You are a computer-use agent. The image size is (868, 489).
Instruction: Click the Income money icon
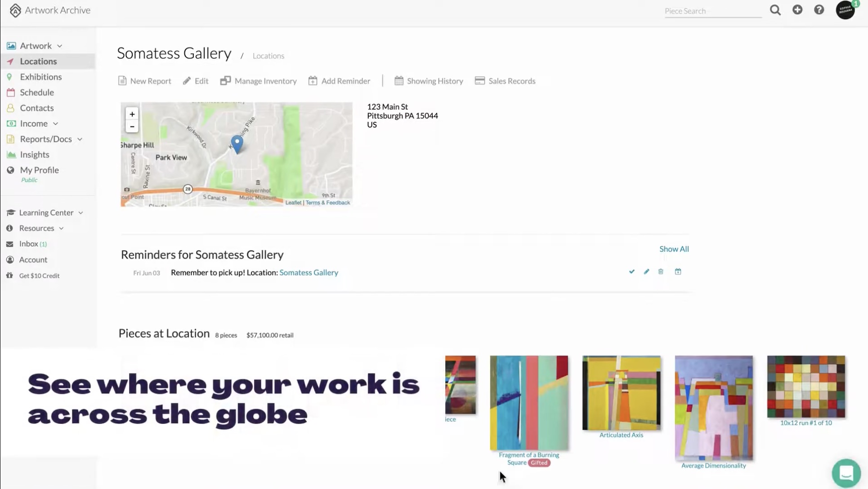(x=11, y=124)
